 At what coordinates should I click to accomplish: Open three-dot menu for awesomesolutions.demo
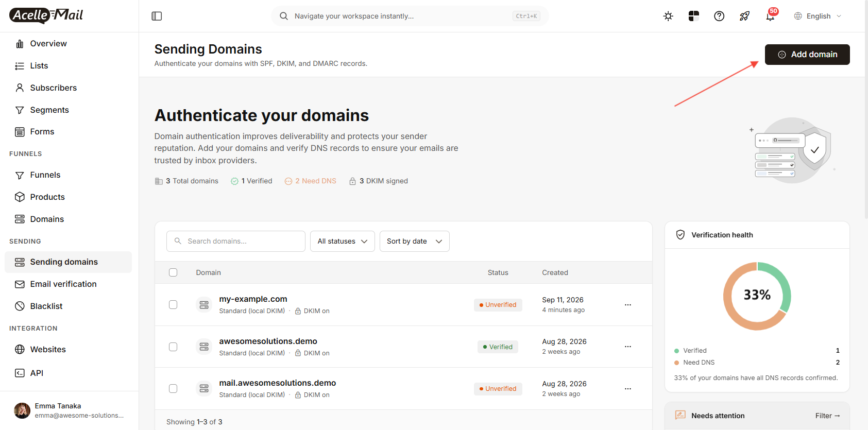pyautogui.click(x=628, y=347)
